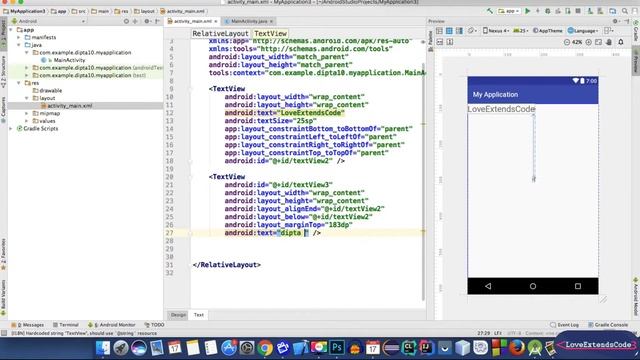Viewport: 640px width, 360px height.
Task: Show the Blueprint view in Preview
Action: pyautogui.click(x=449, y=31)
